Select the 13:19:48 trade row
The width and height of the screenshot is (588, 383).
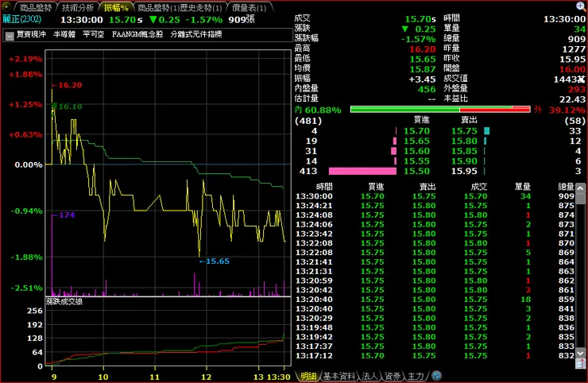(x=435, y=327)
